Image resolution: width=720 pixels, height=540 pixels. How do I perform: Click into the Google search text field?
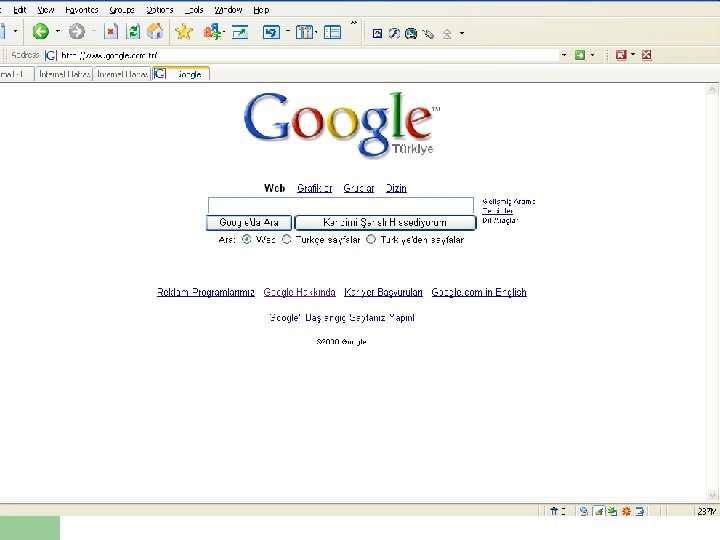pos(341,205)
